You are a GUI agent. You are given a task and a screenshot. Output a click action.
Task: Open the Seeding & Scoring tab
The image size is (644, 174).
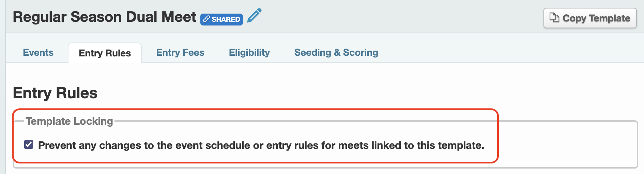click(x=336, y=53)
